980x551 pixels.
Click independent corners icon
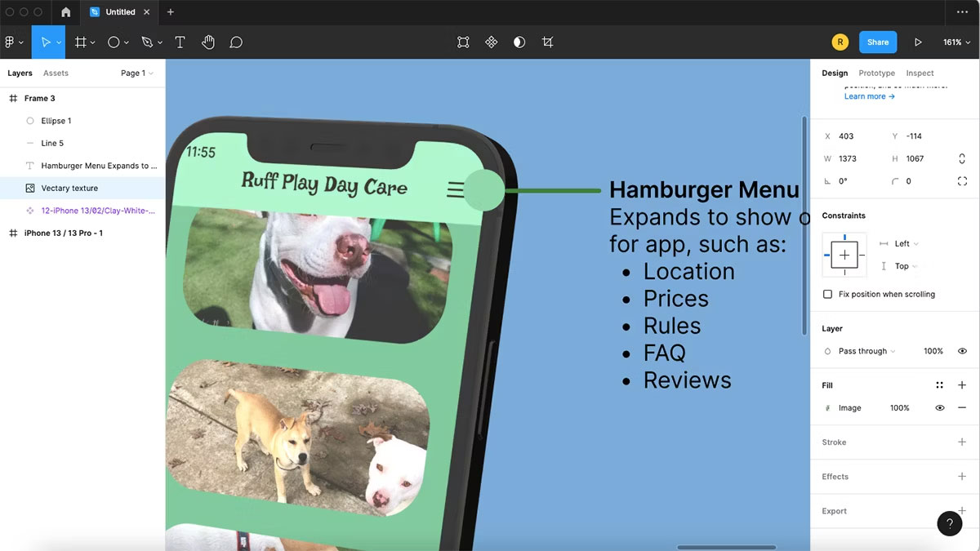[x=962, y=181]
